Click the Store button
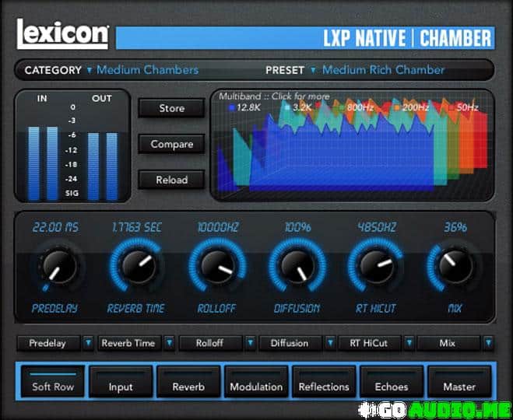The height and width of the screenshot is (420, 513). click(x=172, y=108)
